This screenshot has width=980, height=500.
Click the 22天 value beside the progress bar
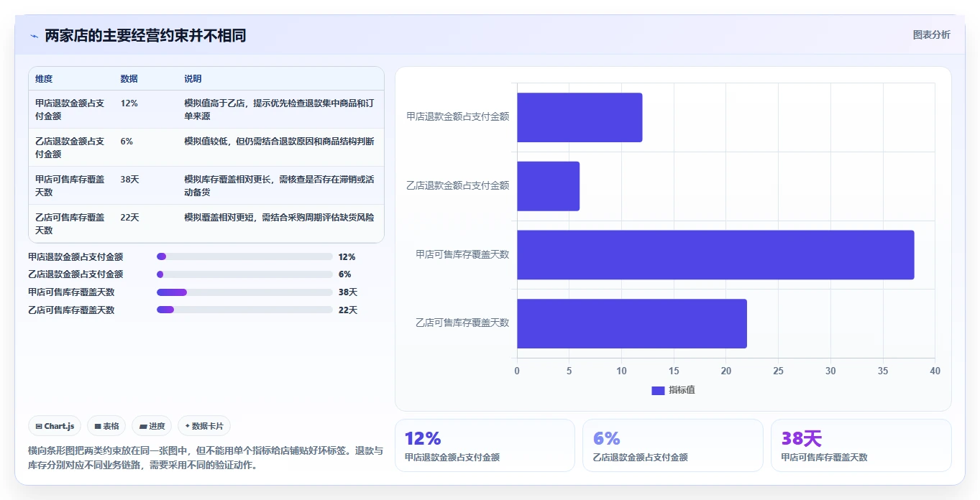point(348,310)
